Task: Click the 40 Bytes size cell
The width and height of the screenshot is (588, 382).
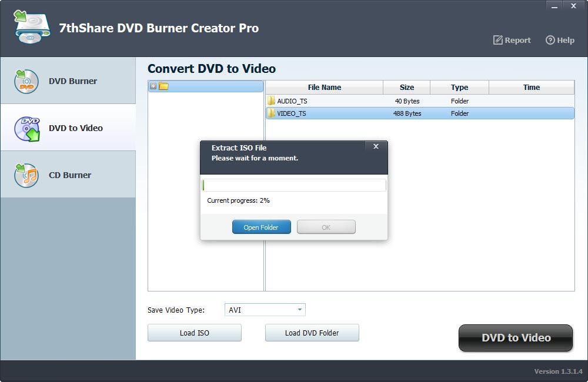Action: click(407, 101)
